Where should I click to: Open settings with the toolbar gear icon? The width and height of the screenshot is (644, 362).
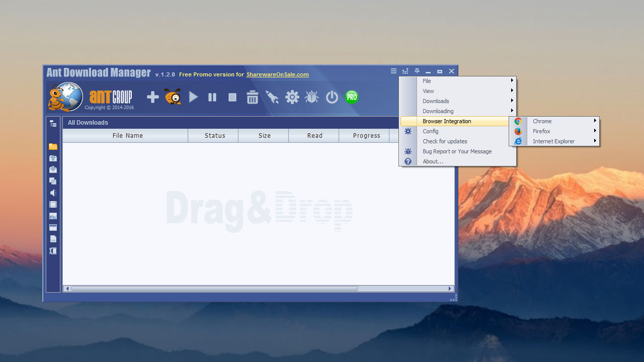click(292, 97)
